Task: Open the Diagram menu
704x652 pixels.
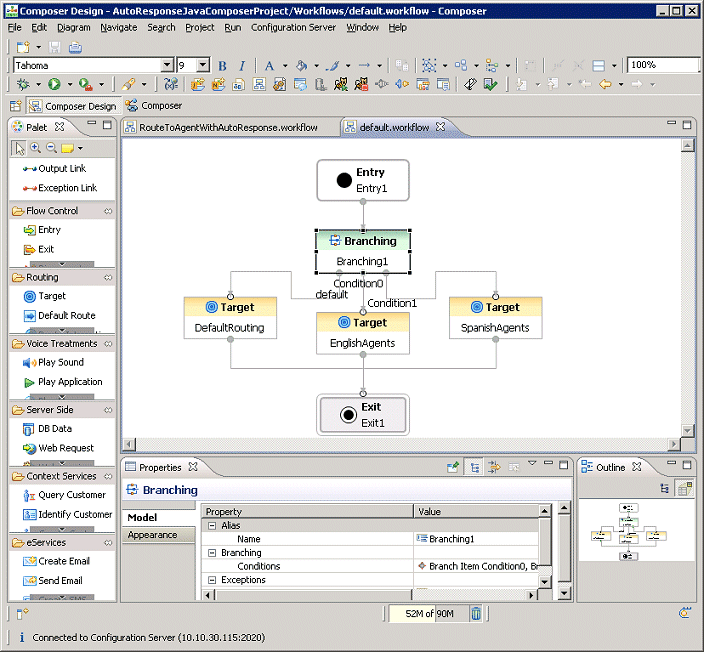Action: [x=73, y=27]
